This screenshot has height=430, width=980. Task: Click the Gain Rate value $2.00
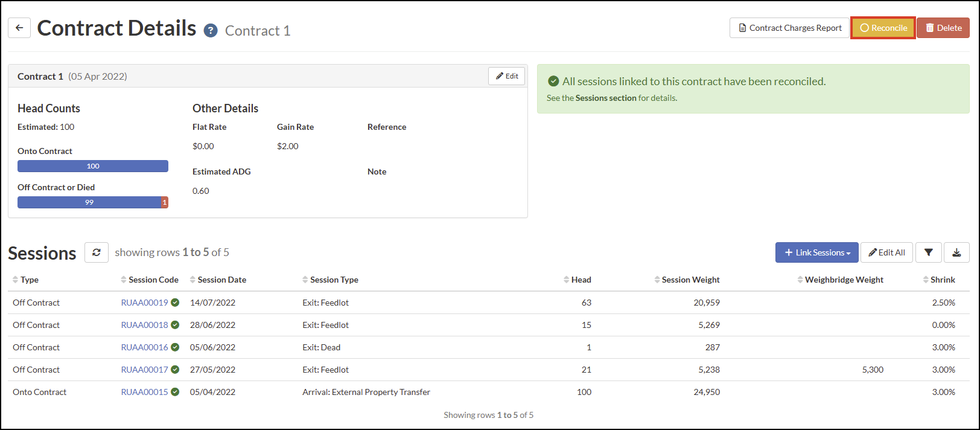pos(288,146)
